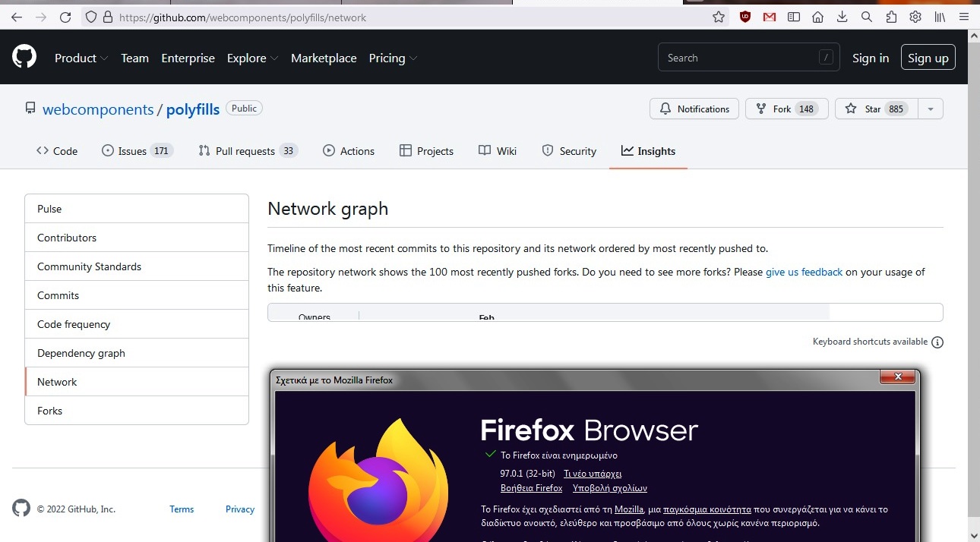The image size is (980, 542).
Task: Click the keyboard shortcuts info icon
Action: pos(937,342)
